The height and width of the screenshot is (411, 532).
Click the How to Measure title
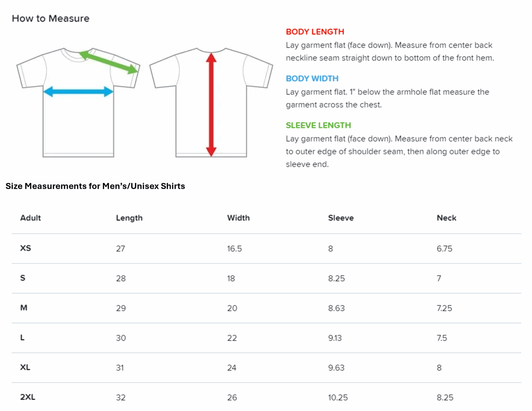point(51,18)
